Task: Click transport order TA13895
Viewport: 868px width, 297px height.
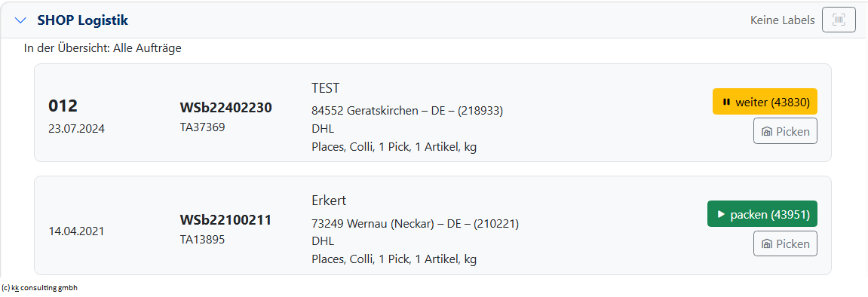Action: click(203, 240)
